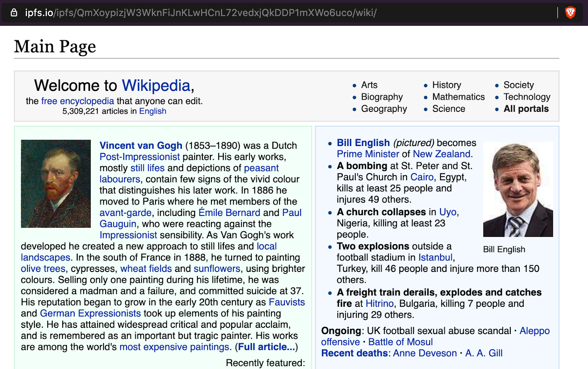Image resolution: width=588 pixels, height=369 pixels.
Task: Follow the Cairo link
Action: click(x=422, y=177)
